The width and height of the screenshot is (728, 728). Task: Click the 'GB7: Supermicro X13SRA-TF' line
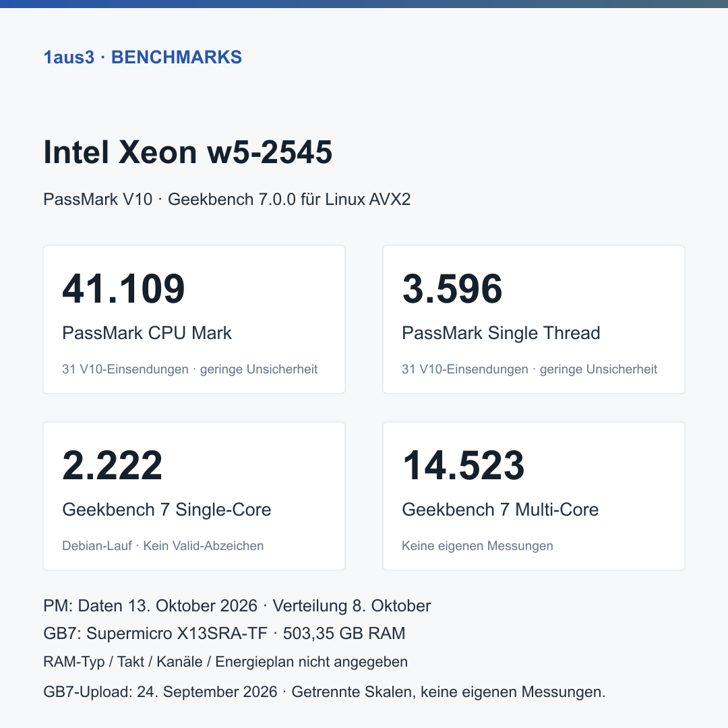[224, 633]
